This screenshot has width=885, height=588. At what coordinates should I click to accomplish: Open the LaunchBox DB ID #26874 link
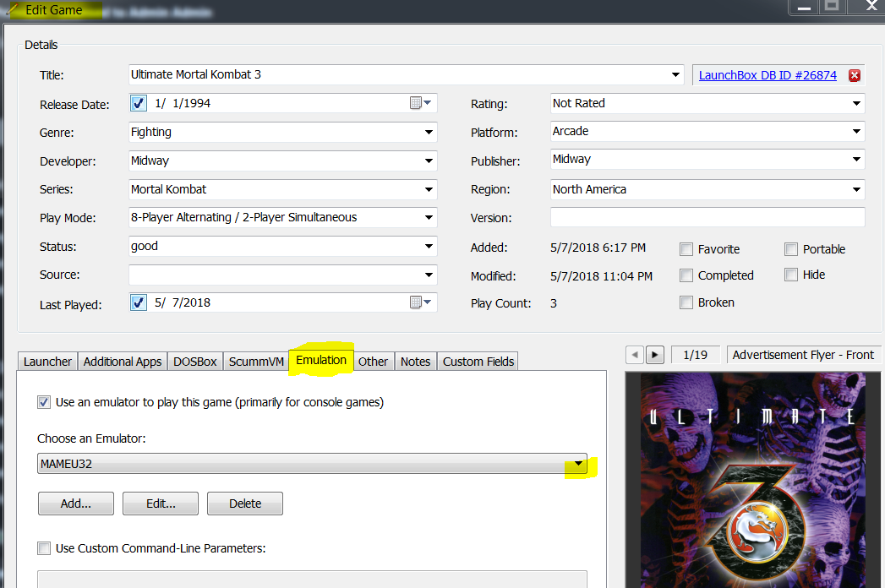pos(768,75)
